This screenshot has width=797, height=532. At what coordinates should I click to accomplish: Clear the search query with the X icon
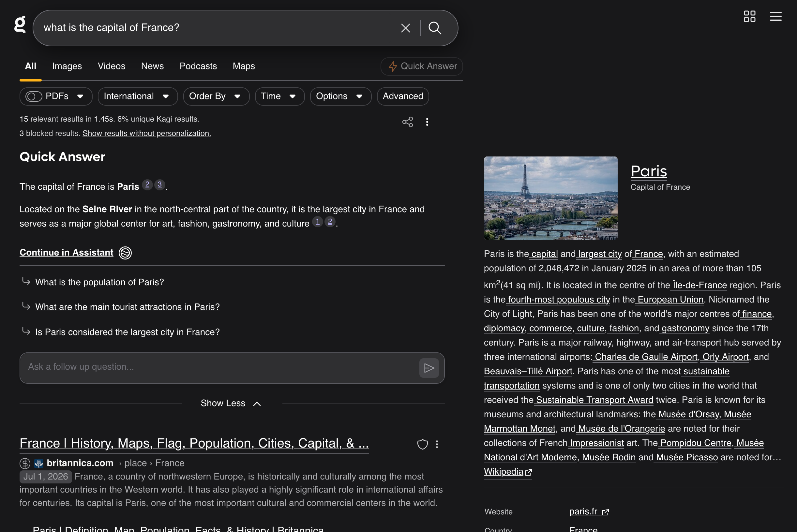[x=406, y=28]
